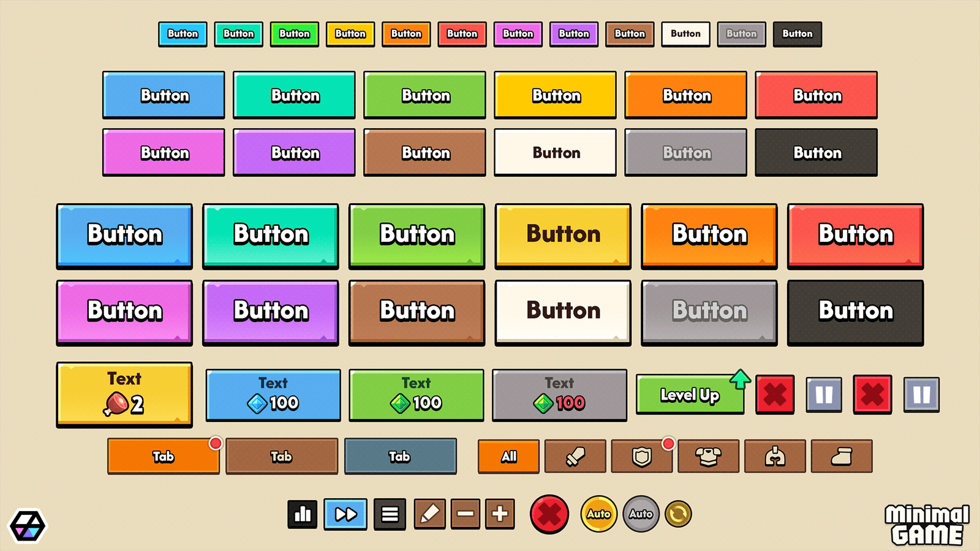Click the small yellow Button in top row

[350, 34]
